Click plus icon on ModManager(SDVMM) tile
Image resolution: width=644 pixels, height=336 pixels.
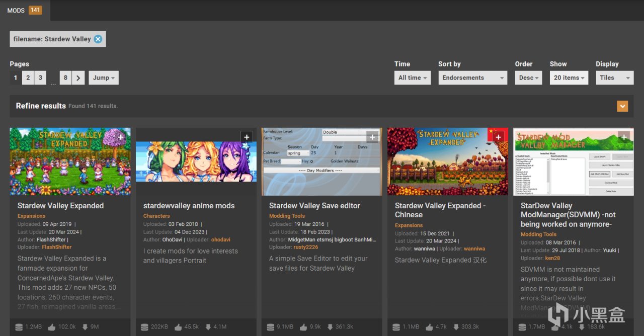624,137
